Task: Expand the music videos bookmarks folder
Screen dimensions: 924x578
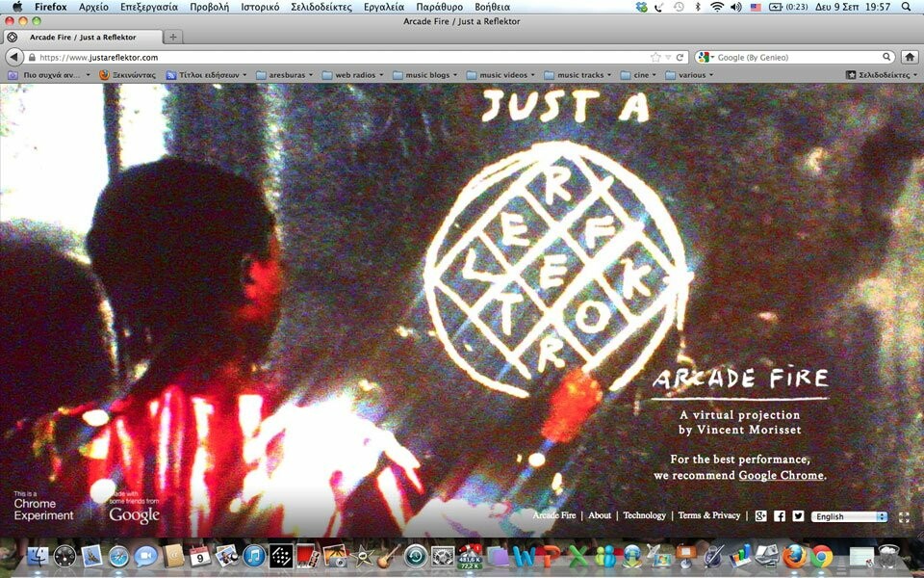Action: coord(500,75)
